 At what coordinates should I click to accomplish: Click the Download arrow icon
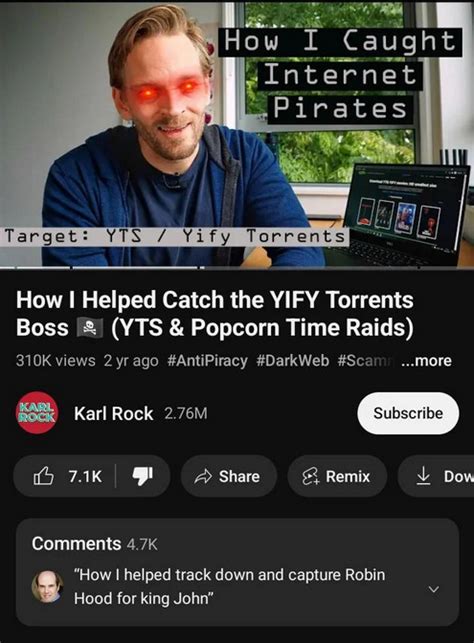(423, 477)
